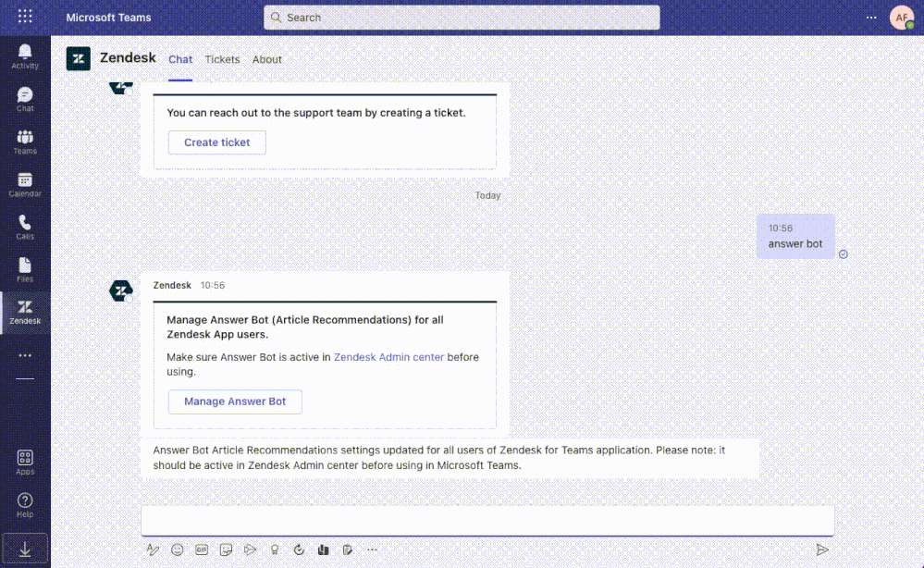The width and height of the screenshot is (924, 568).
Task: Open the Format text tool
Action: [x=153, y=549]
